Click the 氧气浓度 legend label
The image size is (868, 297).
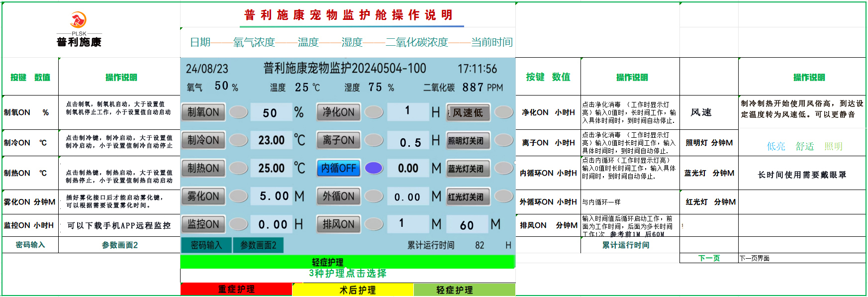coord(254,42)
